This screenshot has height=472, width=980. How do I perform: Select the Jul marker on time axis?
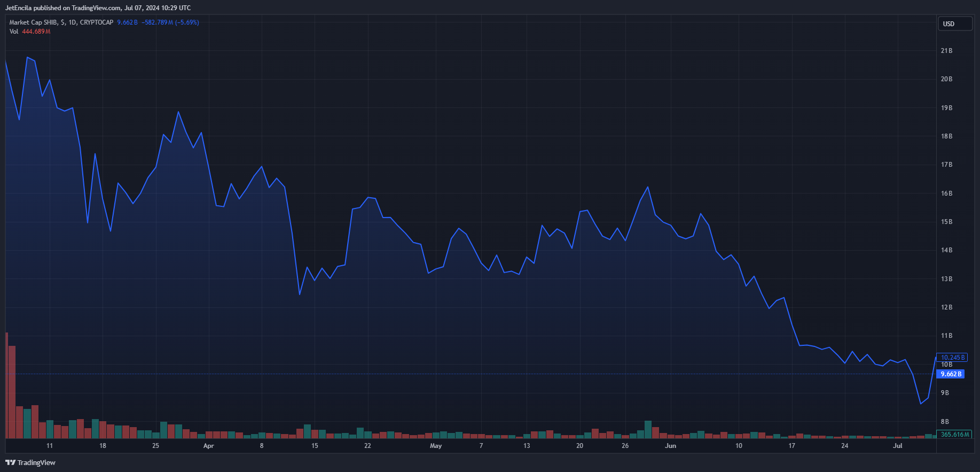pyautogui.click(x=898, y=446)
